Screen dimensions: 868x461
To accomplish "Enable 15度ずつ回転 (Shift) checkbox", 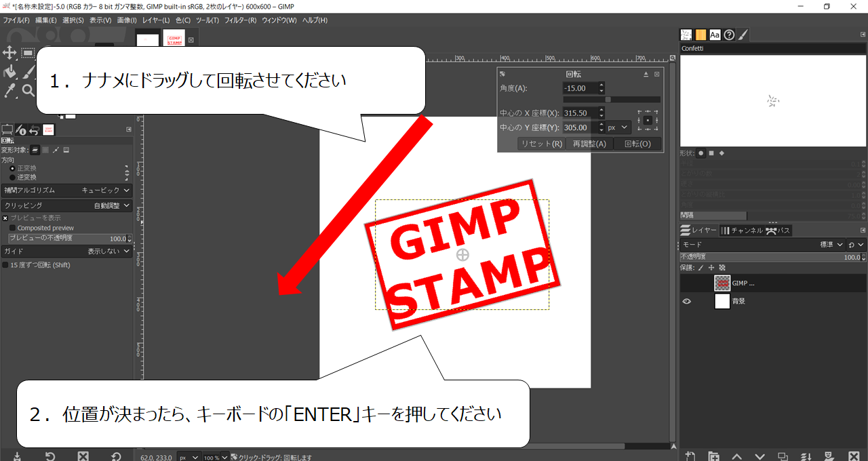I will (5, 265).
